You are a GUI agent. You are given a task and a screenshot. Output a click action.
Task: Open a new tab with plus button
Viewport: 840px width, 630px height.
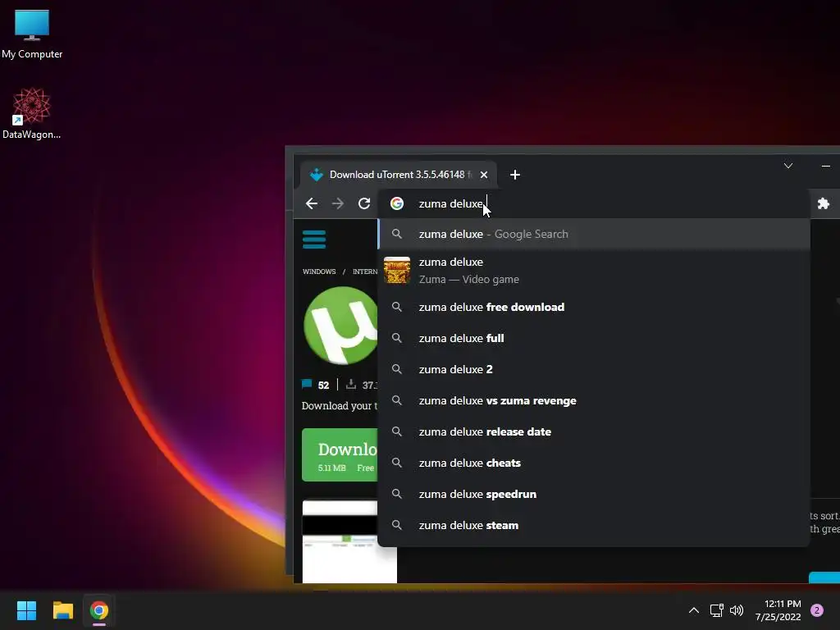[x=515, y=175]
